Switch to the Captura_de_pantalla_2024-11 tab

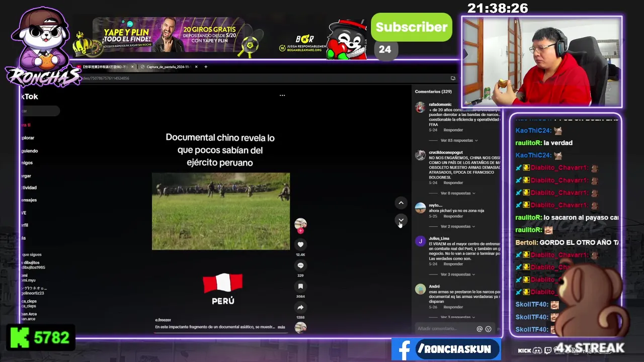pos(169,67)
